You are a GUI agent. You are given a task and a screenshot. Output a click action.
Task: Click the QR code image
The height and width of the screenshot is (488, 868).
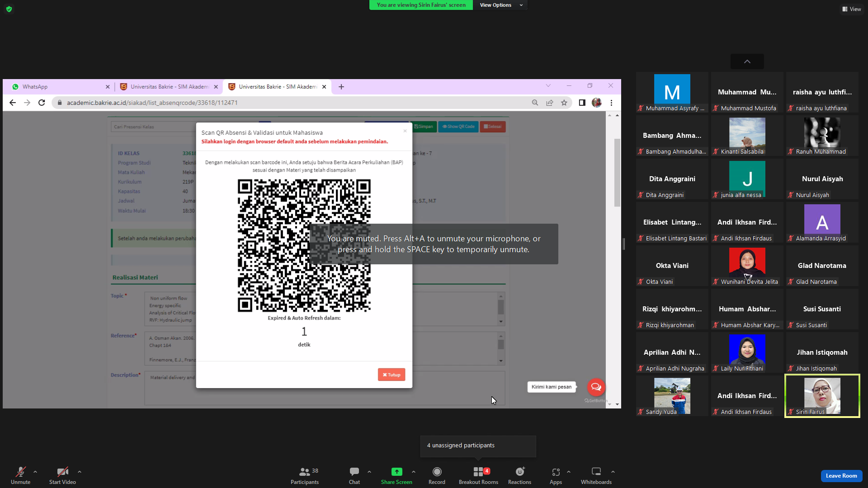click(x=304, y=245)
